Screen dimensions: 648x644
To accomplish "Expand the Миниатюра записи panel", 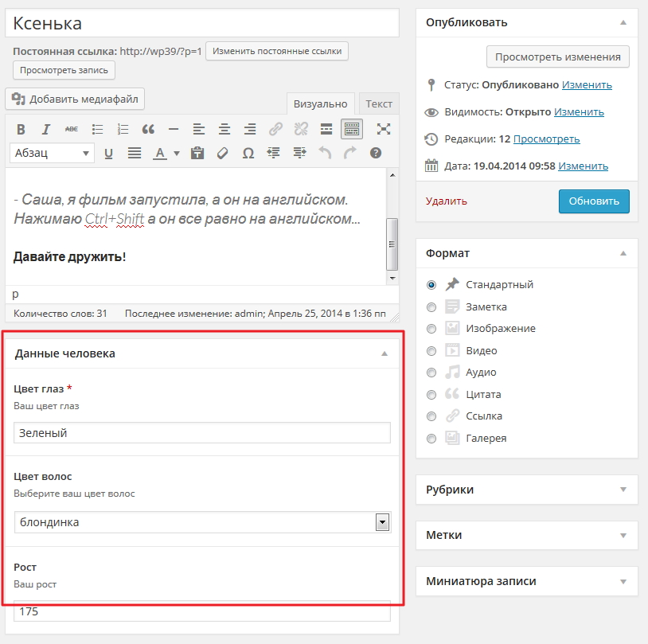I will point(623,582).
